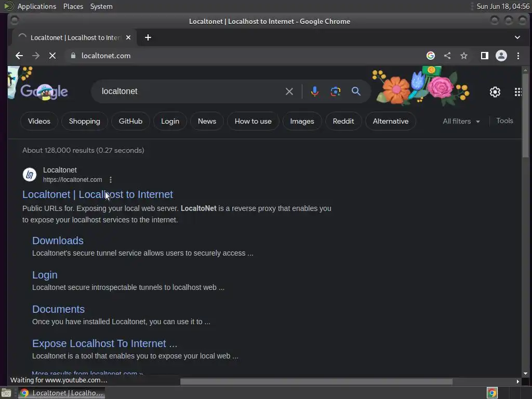The height and width of the screenshot is (399, 532).
Task: Open the Applications menu
Action: click(x=37, y=6)
